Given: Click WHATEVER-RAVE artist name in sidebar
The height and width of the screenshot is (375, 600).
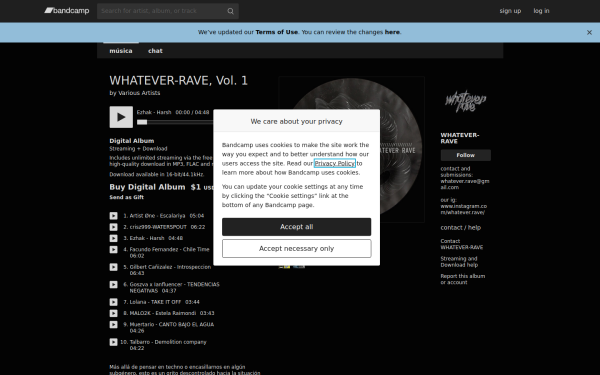Looking at the screenshot, I should 460,138.
